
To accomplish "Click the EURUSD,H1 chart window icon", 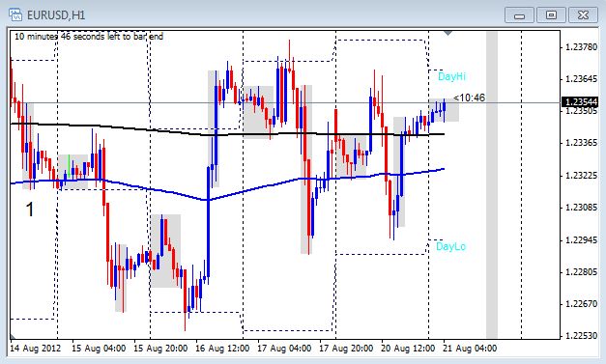I will click(15, 15).
